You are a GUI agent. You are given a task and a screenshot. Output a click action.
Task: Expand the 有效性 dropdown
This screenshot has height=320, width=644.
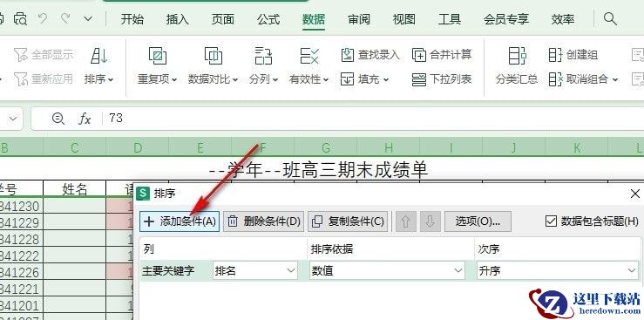[326, 79]
